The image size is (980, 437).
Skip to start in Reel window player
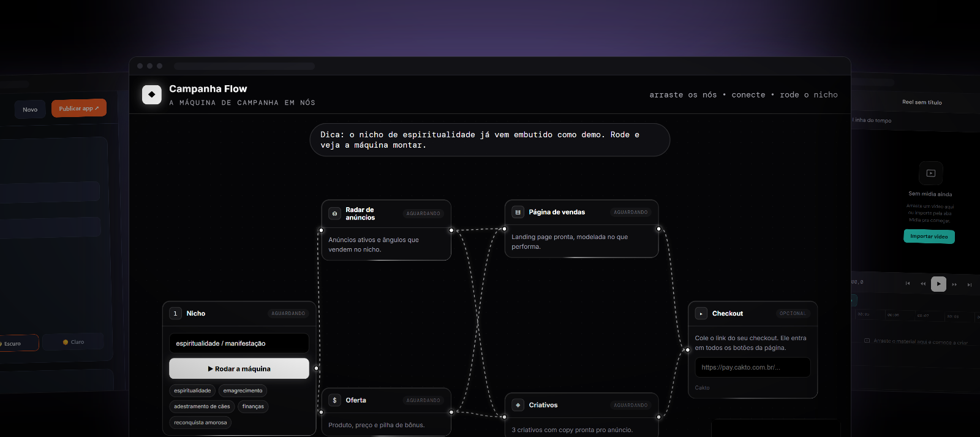pos(908,283)
